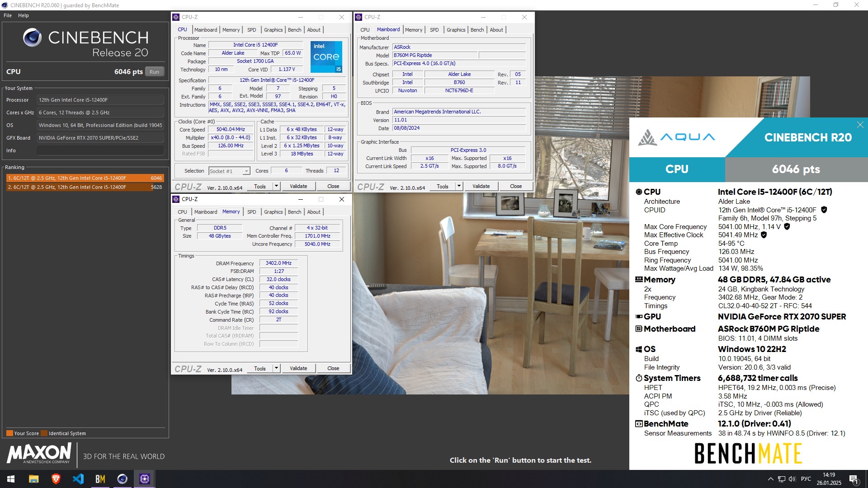
Task: Open Mainboard tab in bottom Memory CPU-Z
Action: tap(206, 212)
